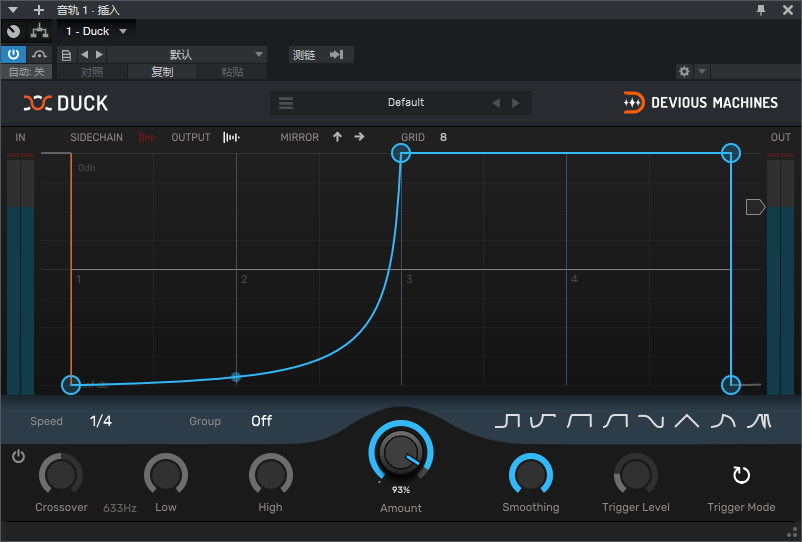
Task: Open the routing view icon
Action: 39,31
